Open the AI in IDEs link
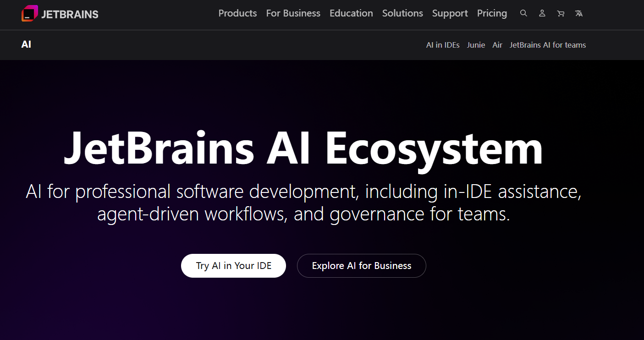This screenshot has width=644, height=340. pos(443,45)
